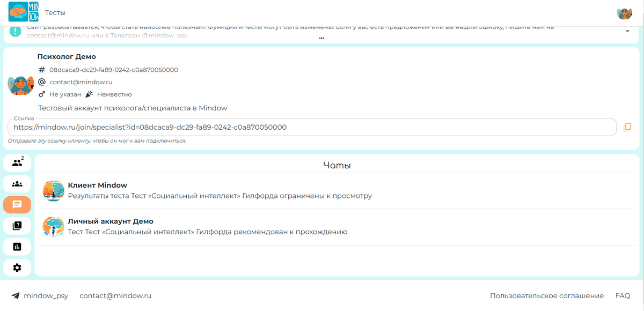The width and height of the screenshot is (644, 311).
Task: Click the Не указан gender text
Action: click(65, 94)
